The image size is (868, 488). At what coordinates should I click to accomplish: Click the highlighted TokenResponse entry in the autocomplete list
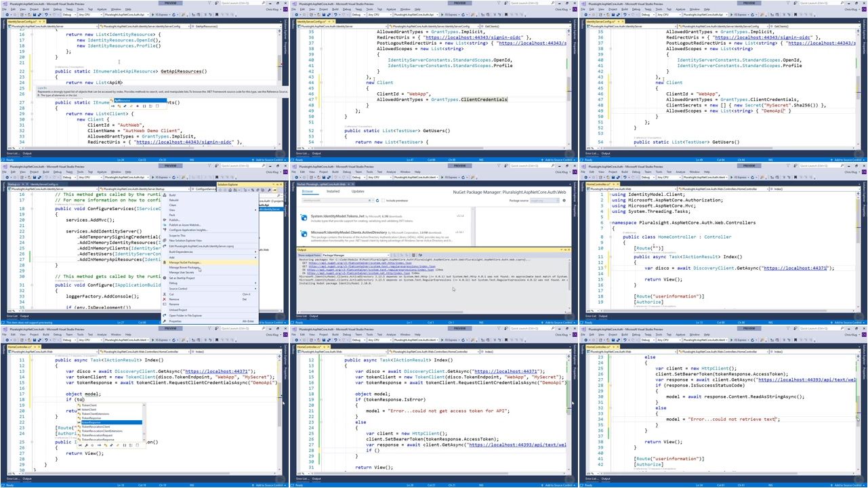(x=112, y=422)
